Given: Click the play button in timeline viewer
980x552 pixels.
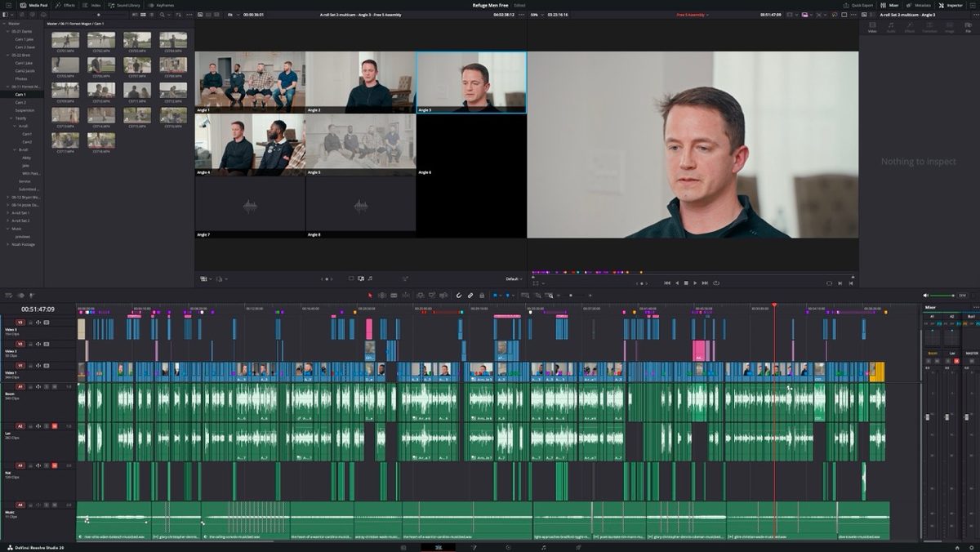Looking at the screenshot, I should click(695, 283).
